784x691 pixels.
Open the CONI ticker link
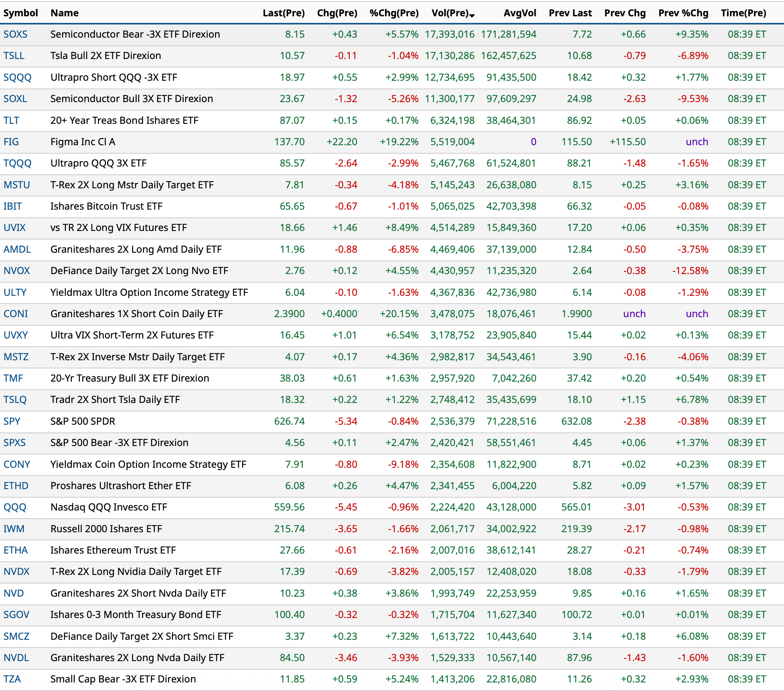pos(16,314)
